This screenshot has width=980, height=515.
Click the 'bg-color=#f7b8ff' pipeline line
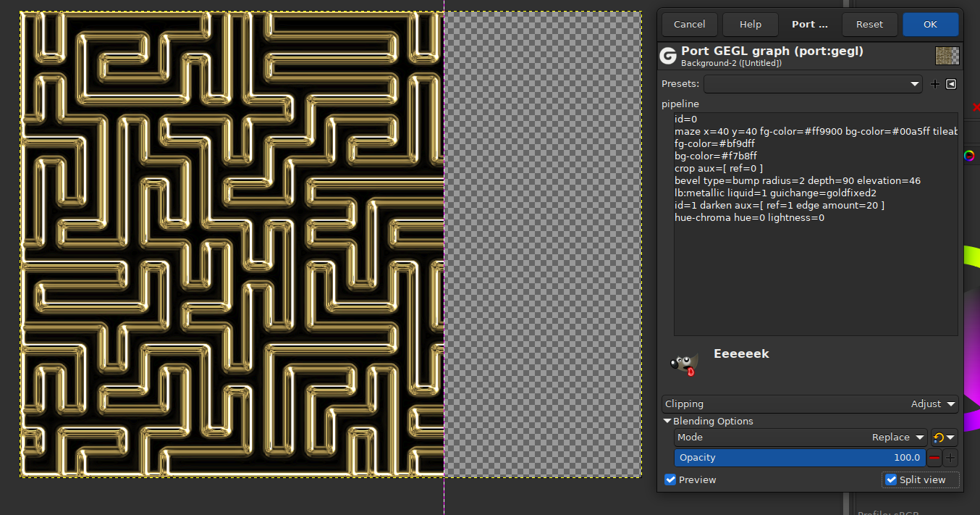tap(716, 156)
